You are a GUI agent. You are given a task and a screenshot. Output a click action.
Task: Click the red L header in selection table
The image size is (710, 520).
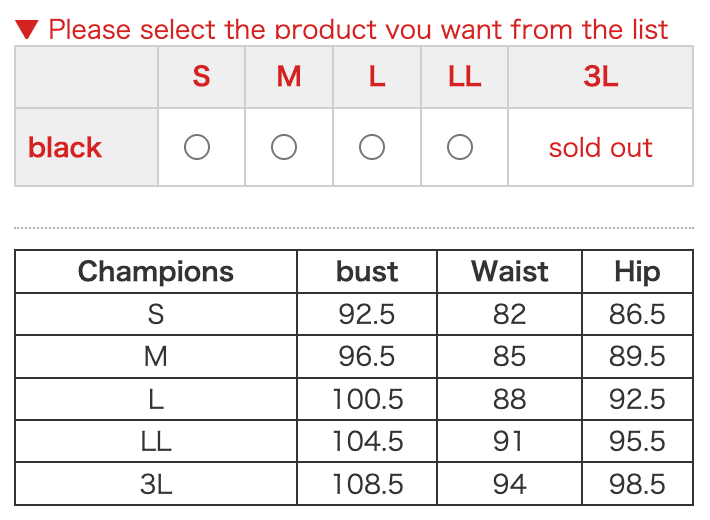pyautogui.click(x=377, y=77)
